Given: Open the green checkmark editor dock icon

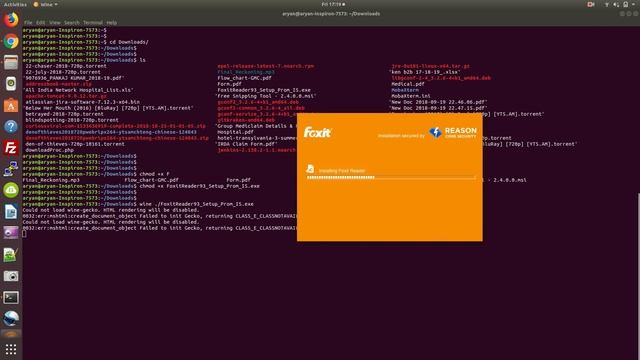Looking at the screenshot, I should (x=11, y=255).
